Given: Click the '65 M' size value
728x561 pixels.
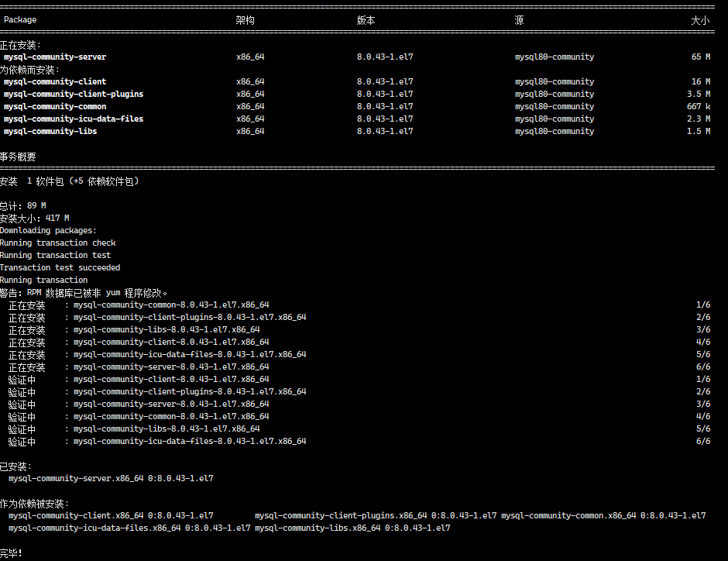Looking at the screenshot, I should [x=701, y=57].
